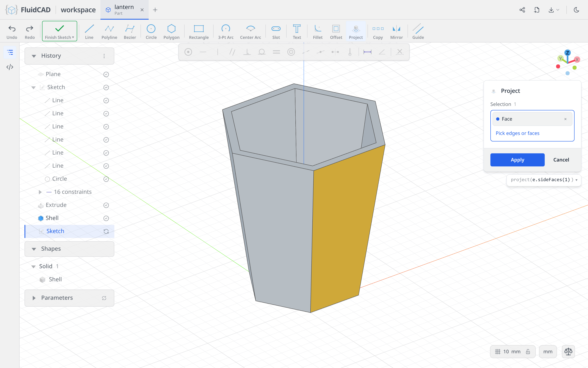The width and height of the screenshot is (588, 368).
Task: Open a new tab with plus
Action: 155,10
